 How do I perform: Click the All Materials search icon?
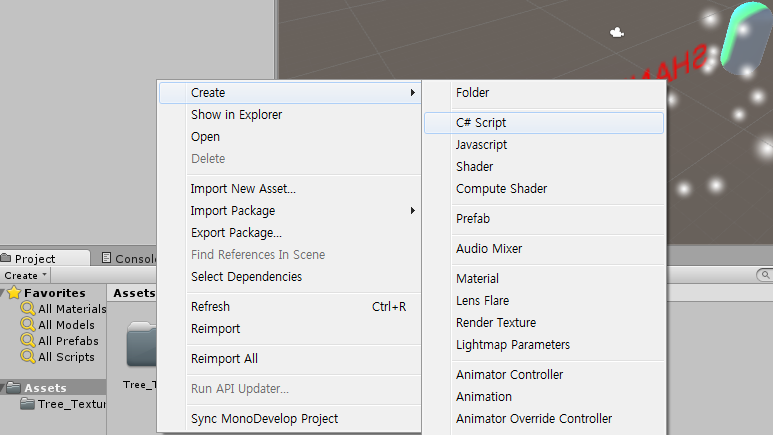click(x=28, y=309)
